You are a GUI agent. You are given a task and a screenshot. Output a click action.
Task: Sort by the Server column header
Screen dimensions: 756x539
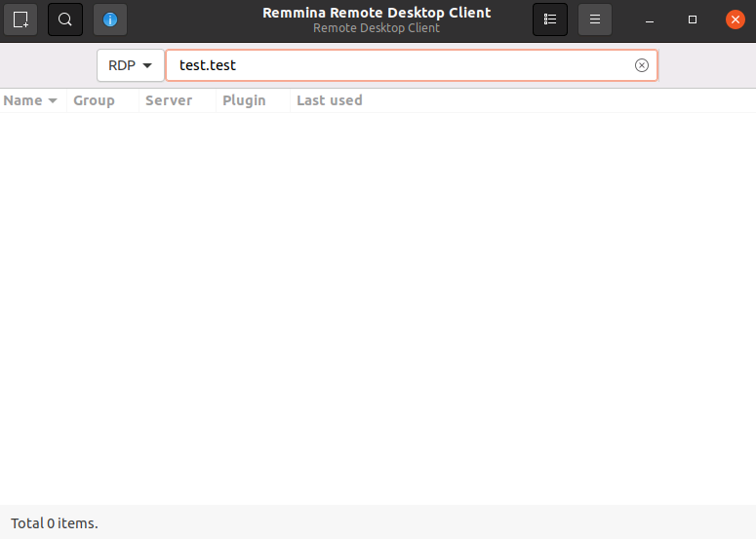[178, 100]
